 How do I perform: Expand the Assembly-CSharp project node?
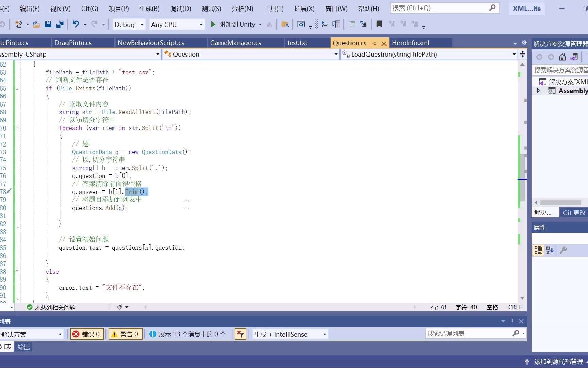(x=538, y=91)
